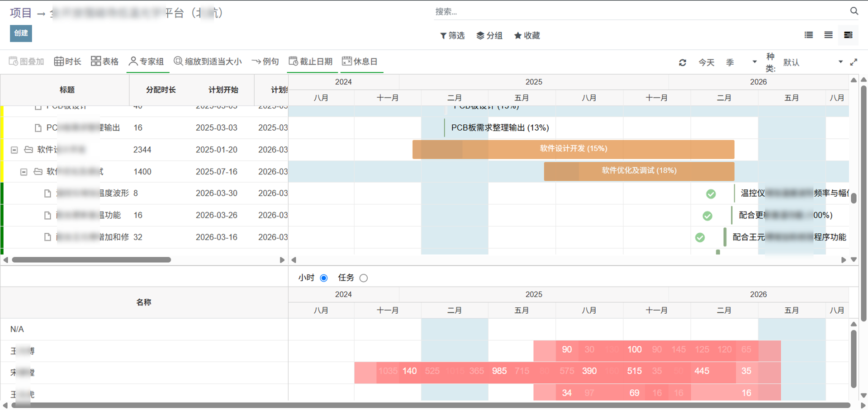Image resolution: width=868 pixels, height=410 pixels.
Task: Toggle the 专家组 resource panel
Action: 147,61
